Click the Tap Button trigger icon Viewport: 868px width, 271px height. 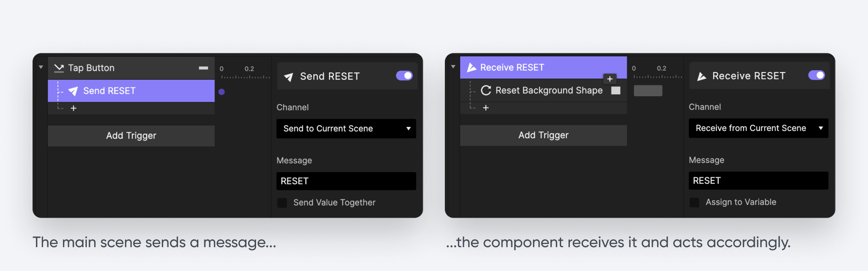[59, 68]
